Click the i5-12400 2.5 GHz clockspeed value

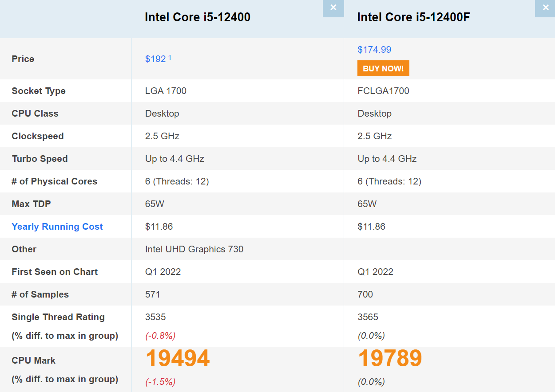coord(162,136)
